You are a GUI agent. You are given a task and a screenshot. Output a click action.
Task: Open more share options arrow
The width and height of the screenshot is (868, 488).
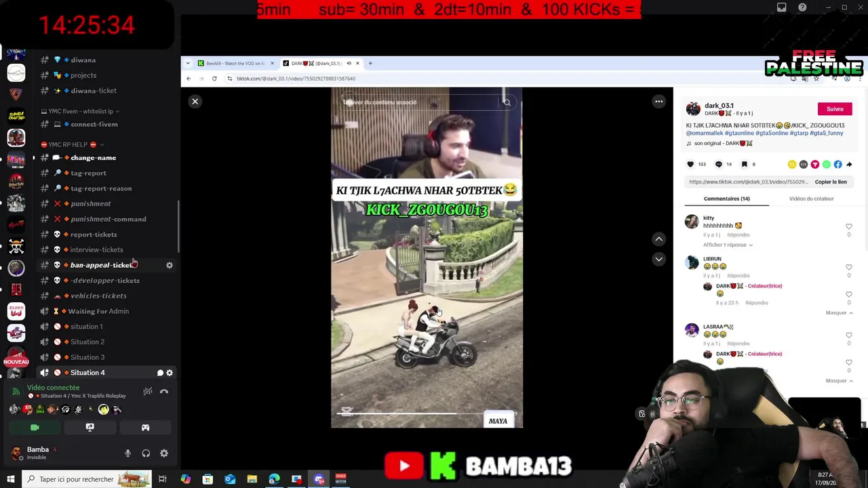(849, 164)
